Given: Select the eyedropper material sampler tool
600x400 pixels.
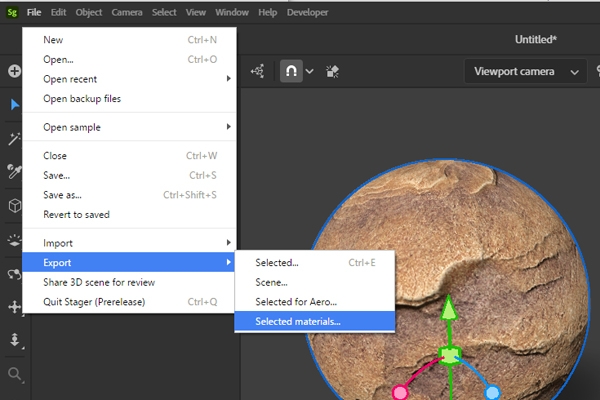Looking at the screenshot, I should click(14, 171).
